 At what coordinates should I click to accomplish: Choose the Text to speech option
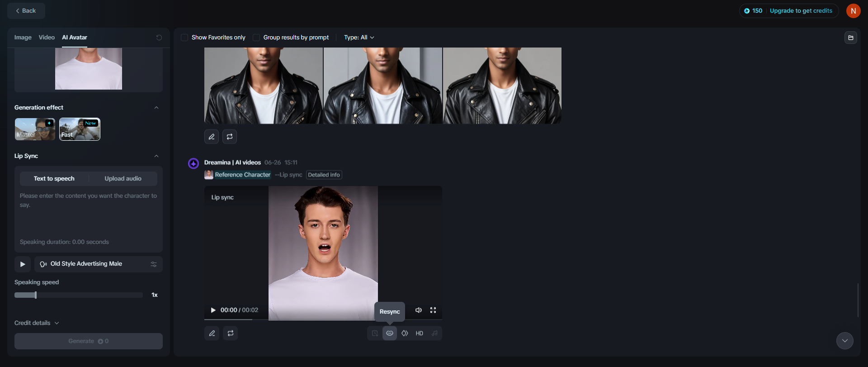pyautogui.click(x=54, y=179)
